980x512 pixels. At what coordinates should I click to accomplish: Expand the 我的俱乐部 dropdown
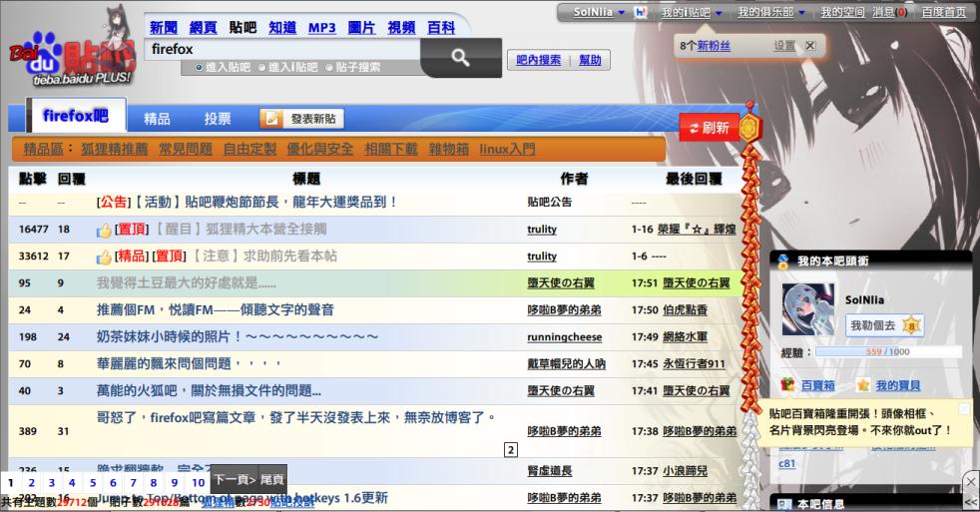coord(802,13)
